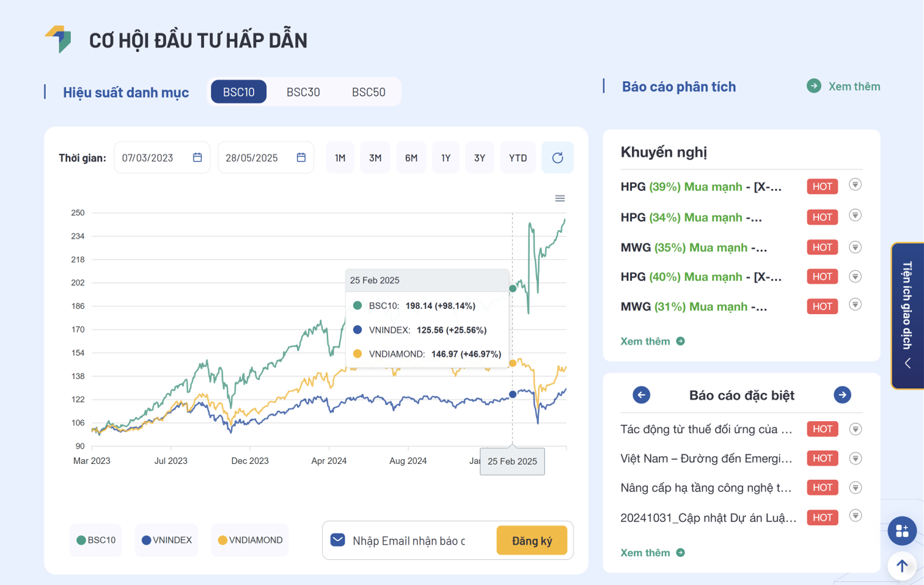The width and height of the screenshot is (924, 585).
Task: Toggle BSC10 series in chart legend
Action: tap(96, 540)
